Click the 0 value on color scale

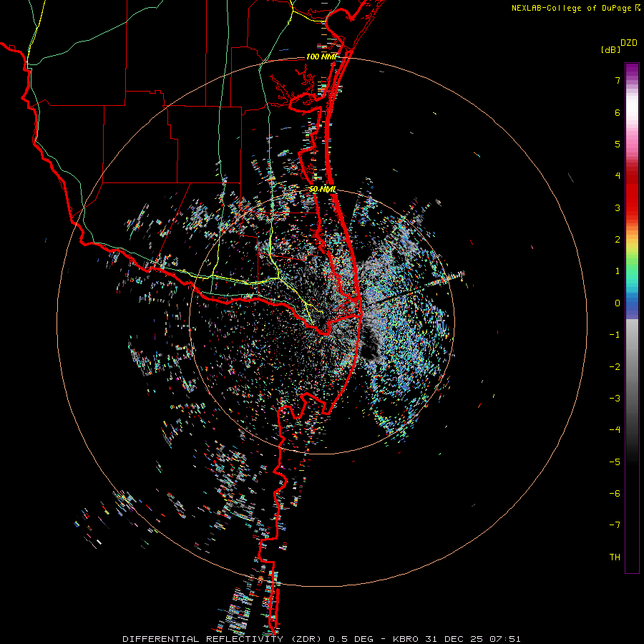click(x=618, y=303)
